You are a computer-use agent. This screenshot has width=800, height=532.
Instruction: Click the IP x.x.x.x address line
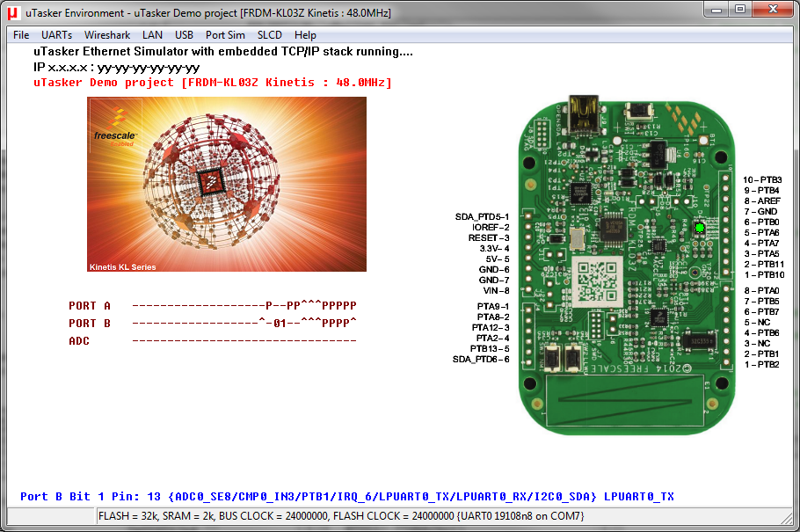click(x=116, y=68)
